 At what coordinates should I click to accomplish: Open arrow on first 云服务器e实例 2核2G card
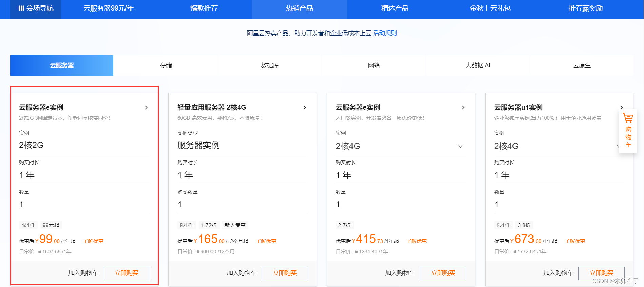click(x=146, y=107)
